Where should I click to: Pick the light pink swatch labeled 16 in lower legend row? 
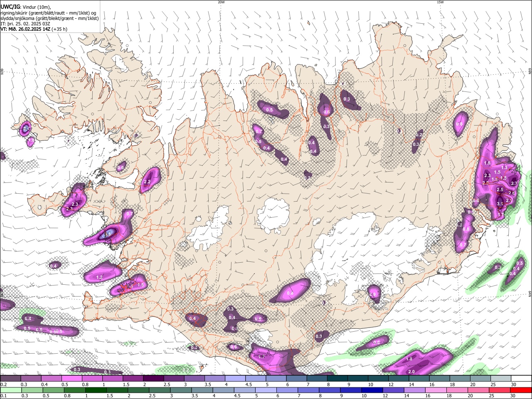click(436, 390)
